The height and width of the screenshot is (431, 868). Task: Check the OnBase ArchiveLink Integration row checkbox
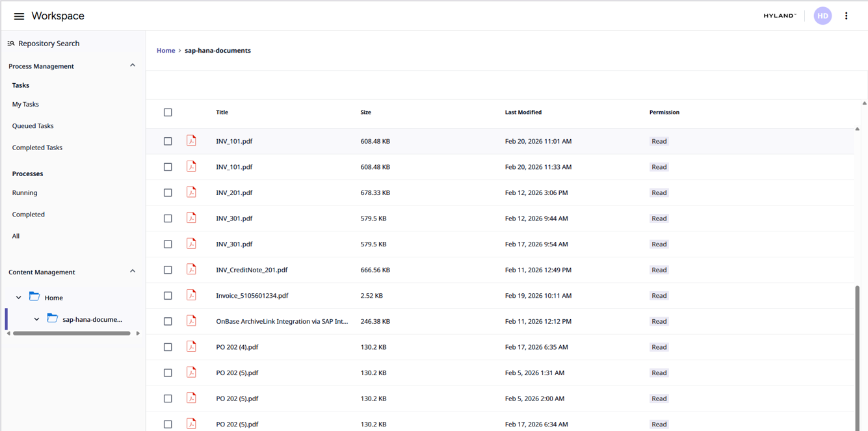point(168,322)
